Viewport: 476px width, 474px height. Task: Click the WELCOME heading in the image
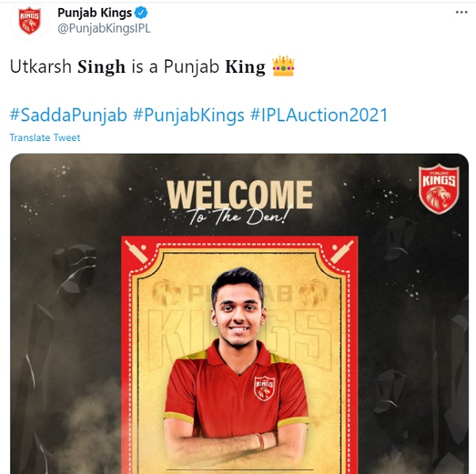(240, 194)
